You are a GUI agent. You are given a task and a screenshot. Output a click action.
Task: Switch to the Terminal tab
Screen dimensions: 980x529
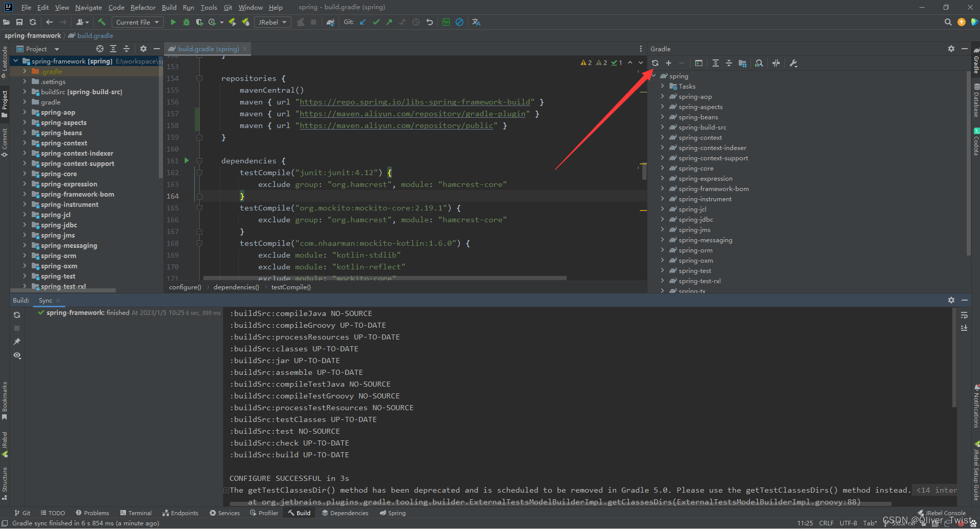coord(136,513)
